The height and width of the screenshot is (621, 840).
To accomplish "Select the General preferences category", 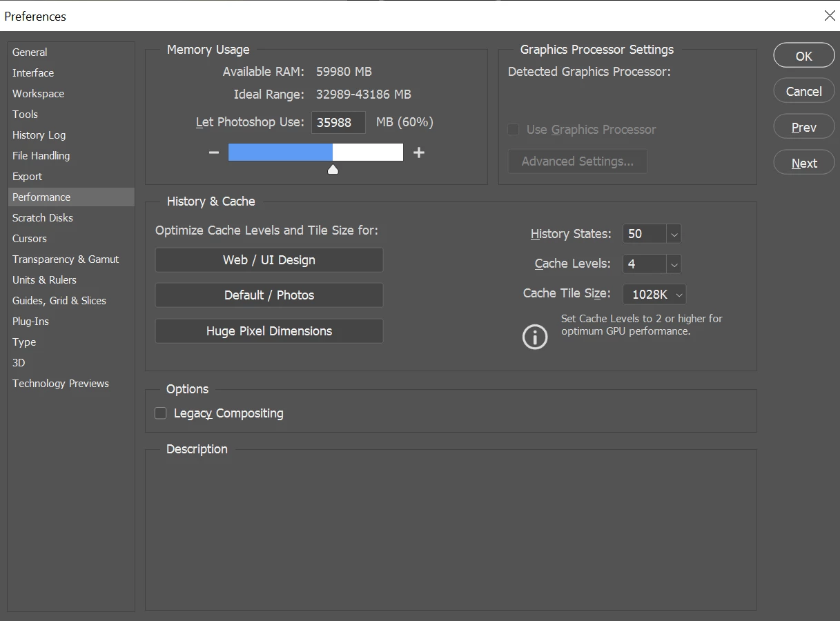I will coord(71,52).
